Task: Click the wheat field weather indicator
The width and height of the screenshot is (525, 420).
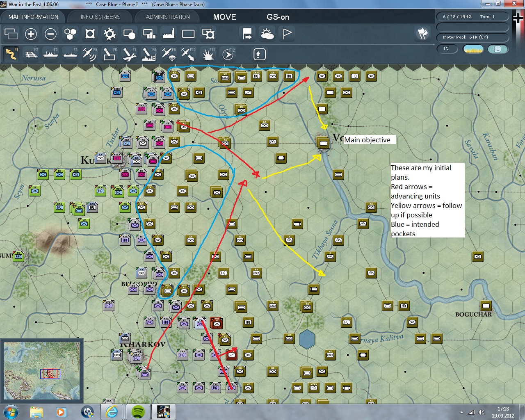Action: 473,49
